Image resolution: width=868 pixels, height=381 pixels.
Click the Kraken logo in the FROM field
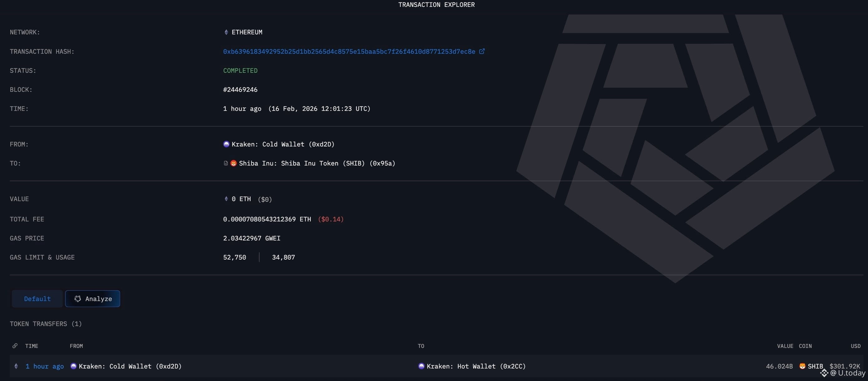(226, 144)
